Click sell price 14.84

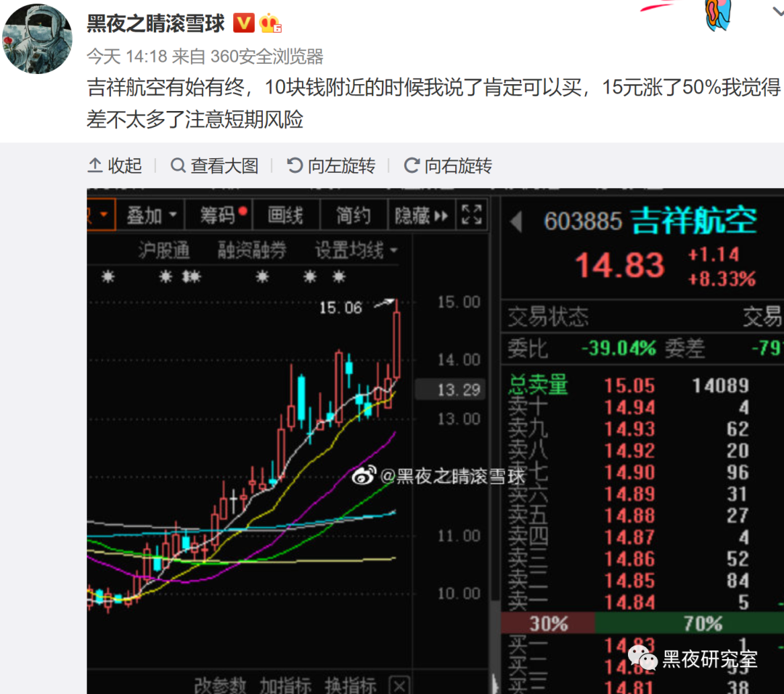[629, 603]
